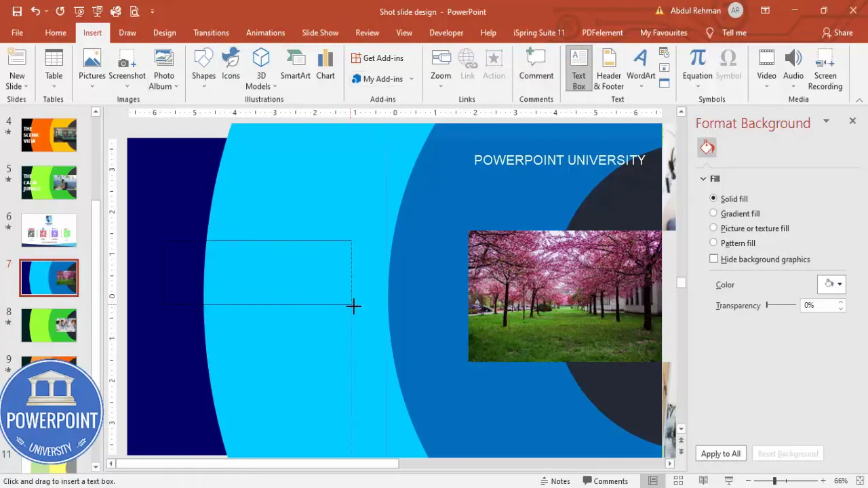This screenshot has height=488, width=868.
Task: Open Comments from status bar
Action: tap(605, 481)
